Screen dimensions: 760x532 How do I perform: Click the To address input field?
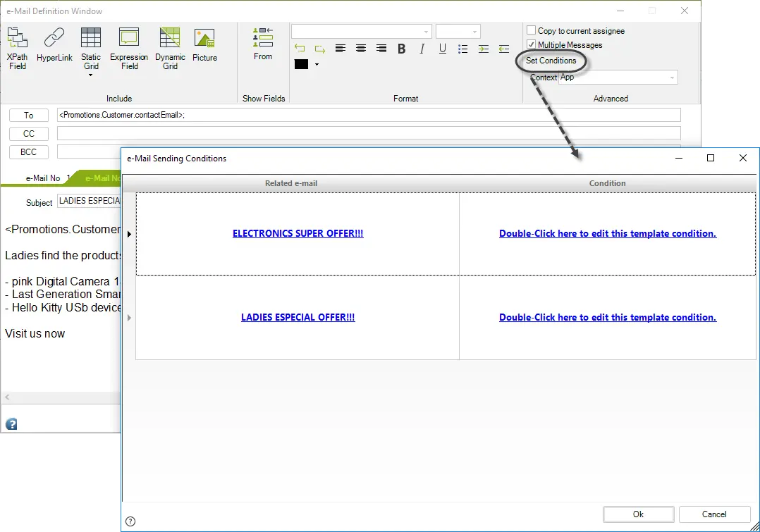tap(369, 115)
